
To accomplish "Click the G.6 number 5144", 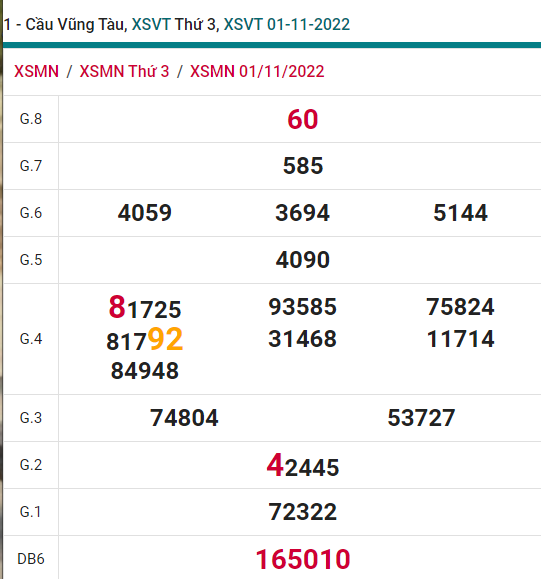I will pos(460,213).
